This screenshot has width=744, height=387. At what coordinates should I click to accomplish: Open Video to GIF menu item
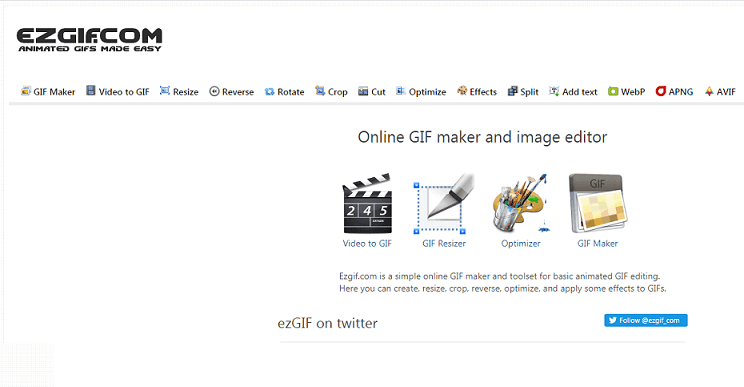pyautogui.click(x=124, y=92)
